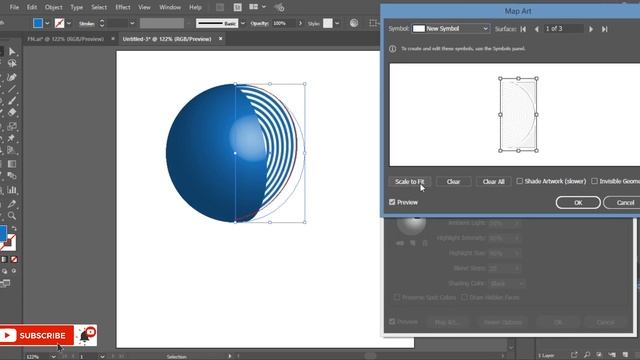Open the Basic brush definition dropdown

pos(243,23)
